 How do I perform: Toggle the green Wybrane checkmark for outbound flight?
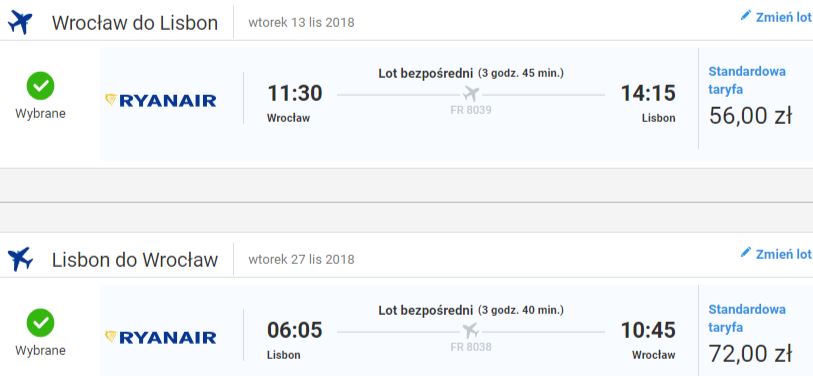pos(40,86)
